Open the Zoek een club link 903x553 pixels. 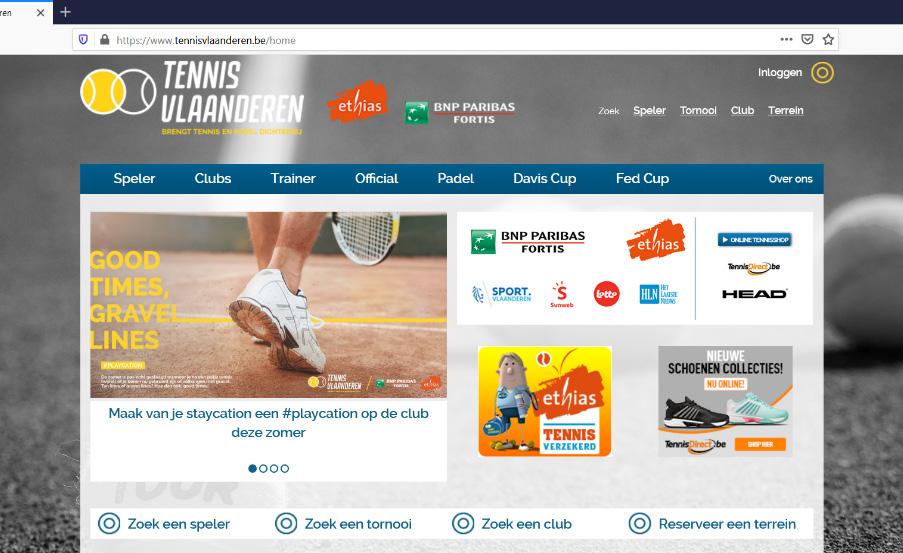point(526,524)
